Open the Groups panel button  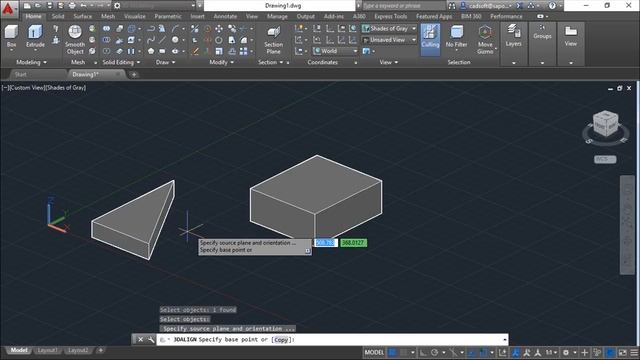click(x=542, y=33)
